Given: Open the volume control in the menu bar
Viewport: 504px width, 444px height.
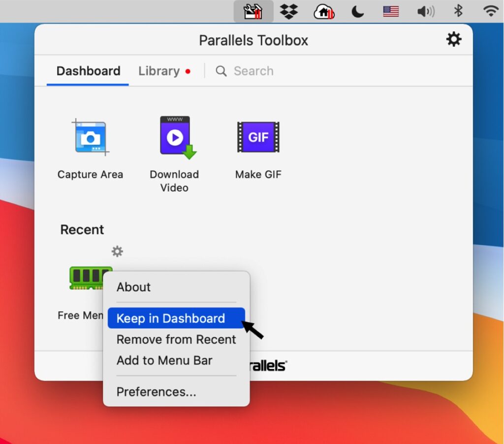Looking at the screenshot, I should pos(425,11).
